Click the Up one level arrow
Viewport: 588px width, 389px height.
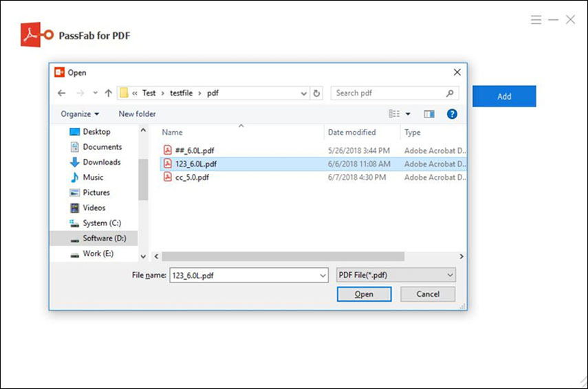coord(108,93)
